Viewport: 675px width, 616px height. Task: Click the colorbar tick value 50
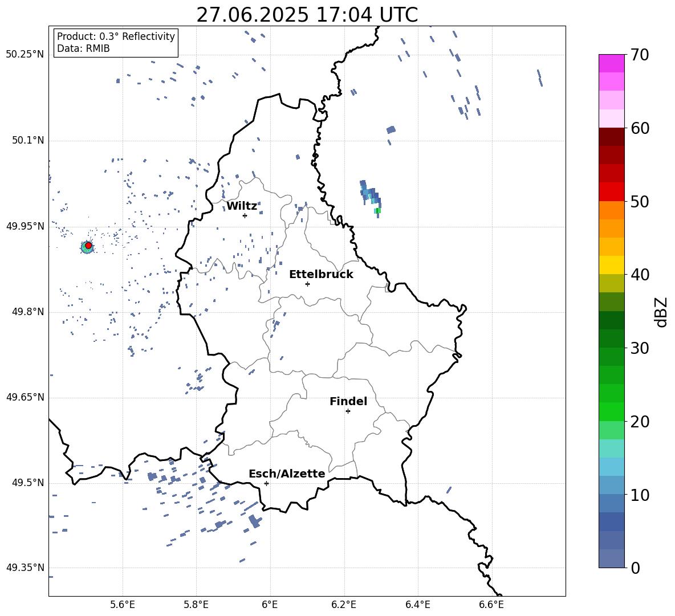(x=640, y=201)
